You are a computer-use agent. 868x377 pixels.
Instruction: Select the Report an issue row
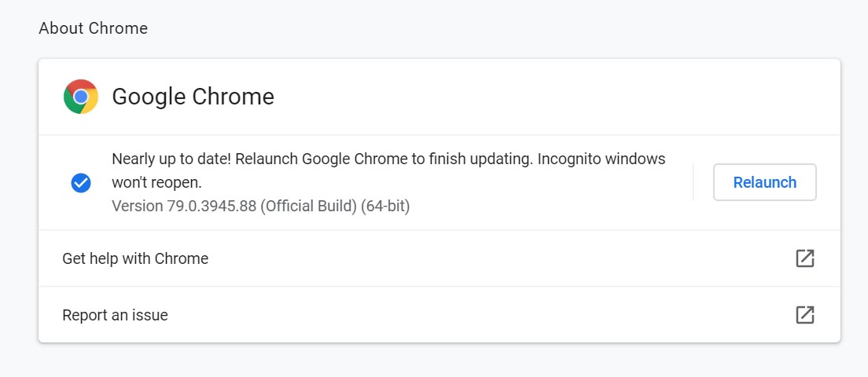[439, 314]
